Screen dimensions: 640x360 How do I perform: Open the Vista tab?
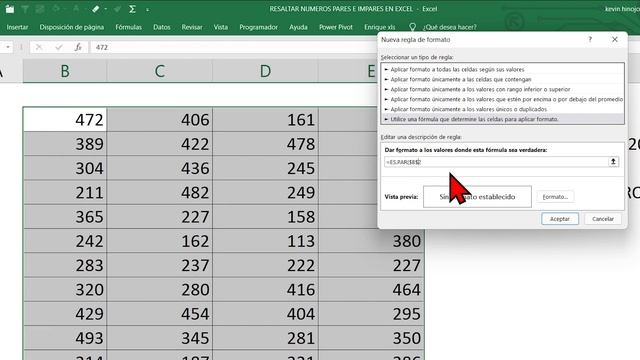[x=221, y=27]
